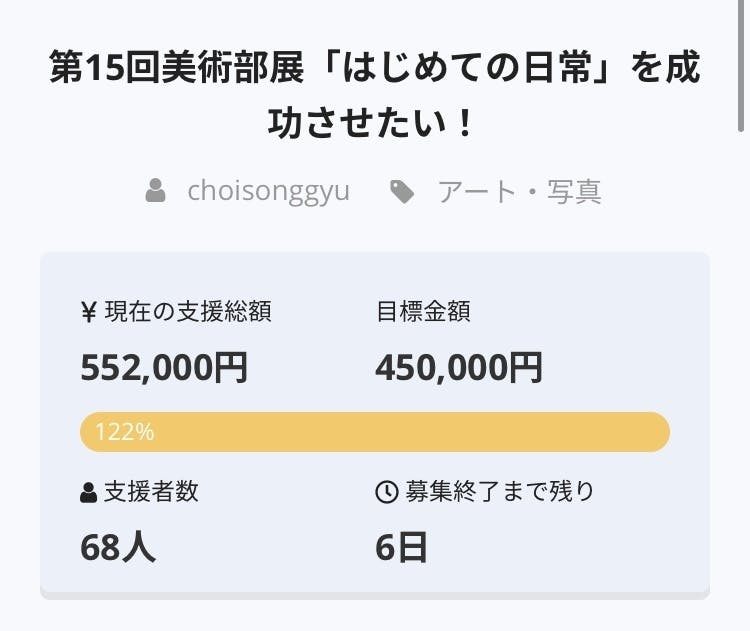Viewport: 750px width, 631px height.
Task: Click the 68人 supporter count
Action: [118, 547]
